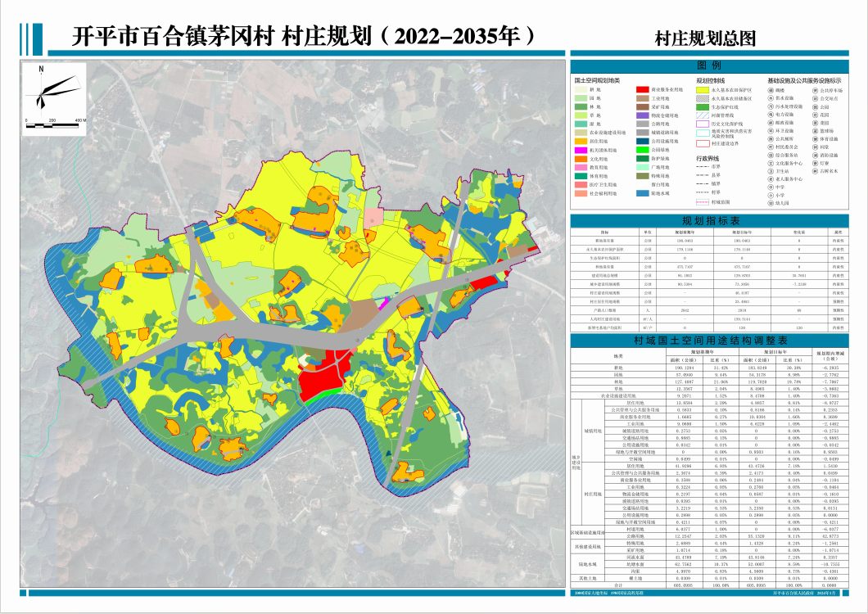This screenshot has height=614, width=868.
Task: Click the 供水设施 legend symbol
Action: 771,98
